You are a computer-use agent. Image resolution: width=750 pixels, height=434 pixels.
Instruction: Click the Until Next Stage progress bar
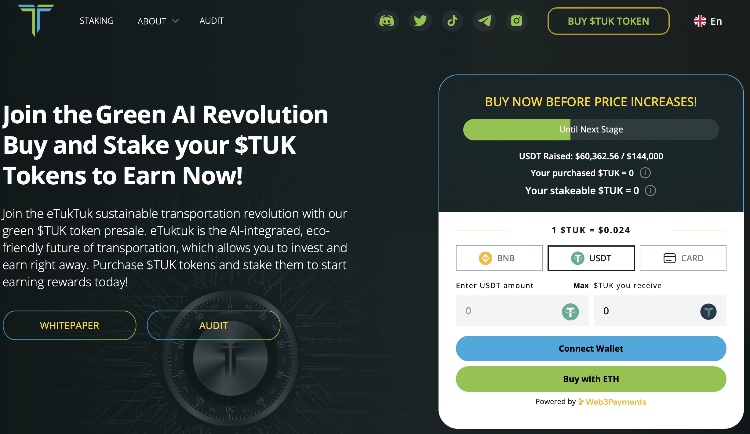click(591, 129)
